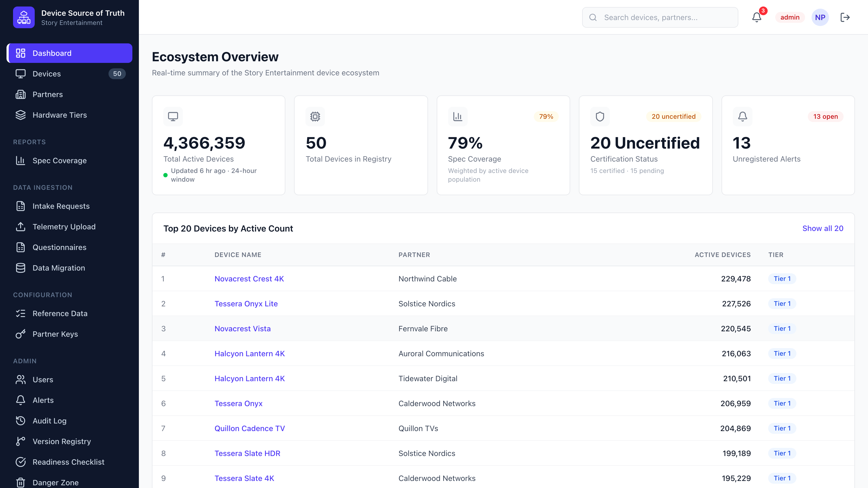
Task: Navigate to Hardware Tiers
Action: pos(69,115)
